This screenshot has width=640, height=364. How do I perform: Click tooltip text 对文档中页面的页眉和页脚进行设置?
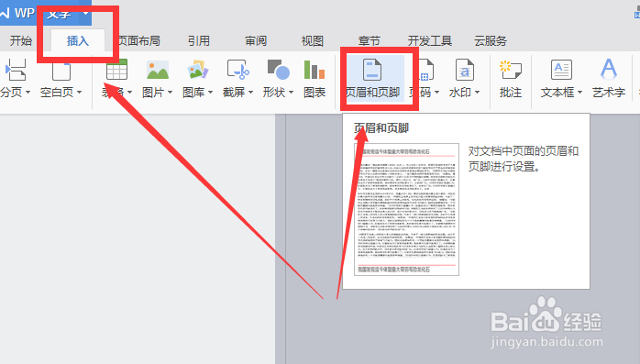[524, 159]
